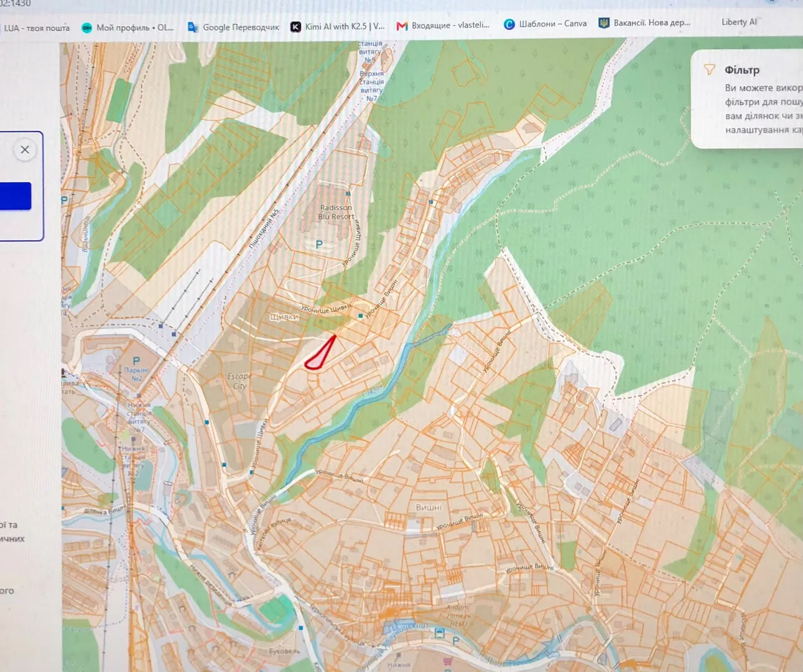
Task: Click the Escape City map label
Action: [239, 381]
